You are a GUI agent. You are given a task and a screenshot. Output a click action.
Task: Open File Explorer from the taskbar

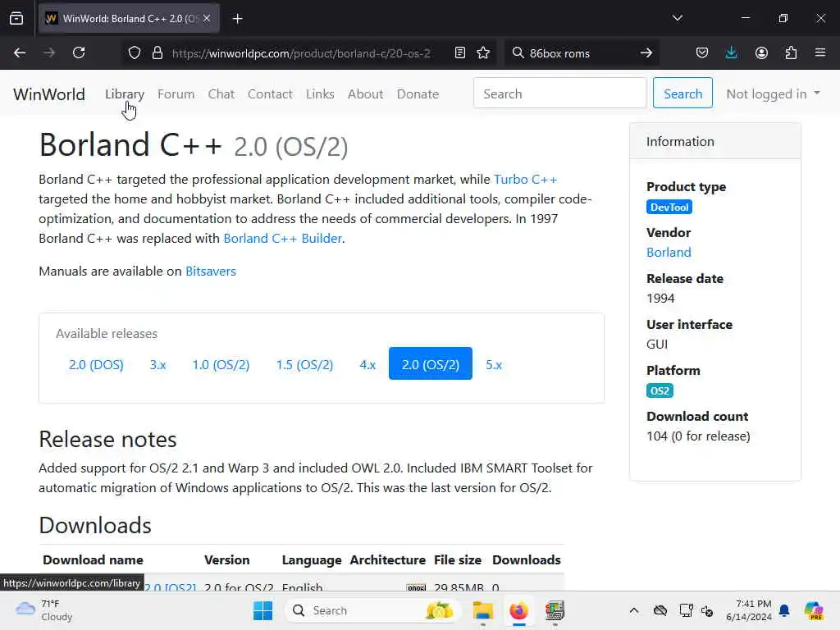click(482, 610)
